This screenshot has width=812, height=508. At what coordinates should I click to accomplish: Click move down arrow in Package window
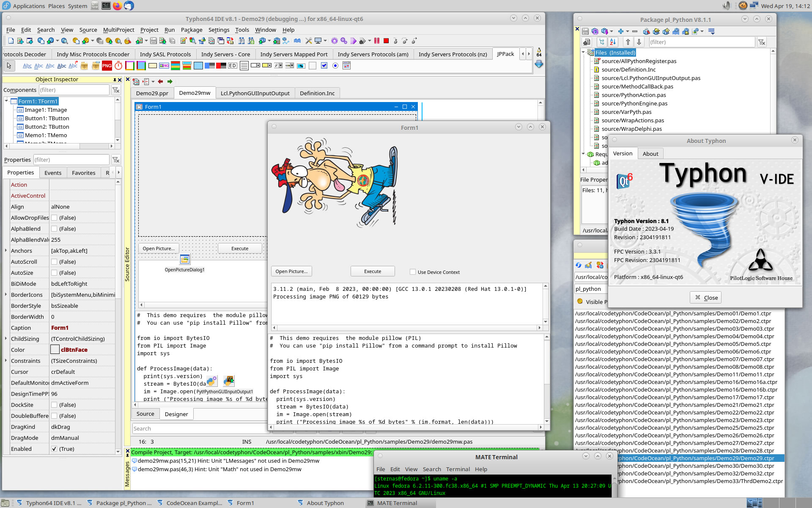pyautogui.click(x=639, y=42)
